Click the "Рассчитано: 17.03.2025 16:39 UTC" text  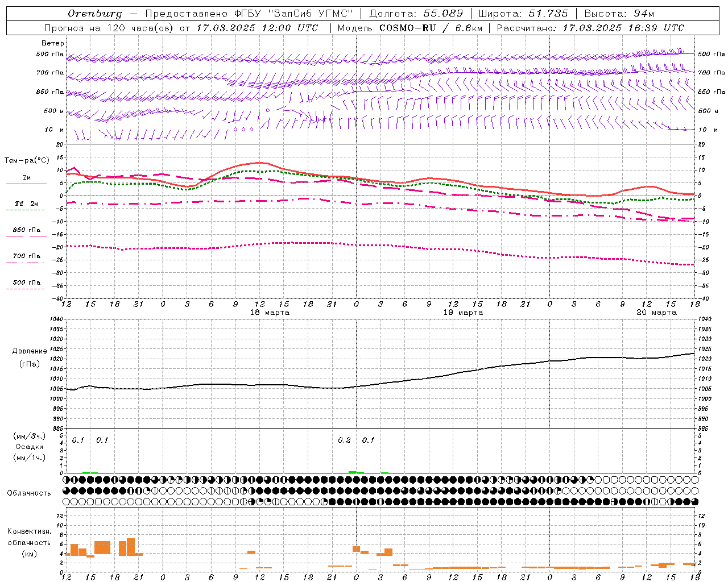[590, 28]
